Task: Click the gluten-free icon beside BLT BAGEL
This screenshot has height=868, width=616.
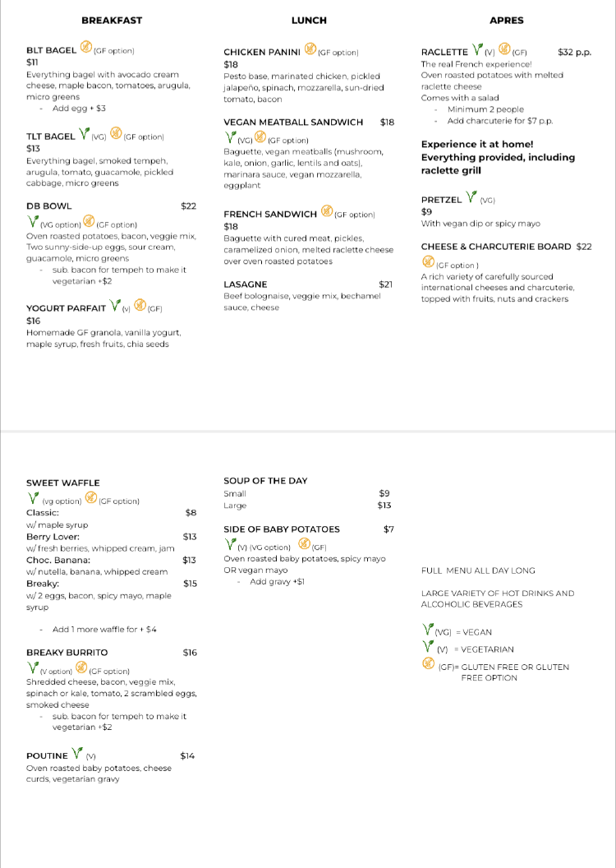Action: (86, 48)
